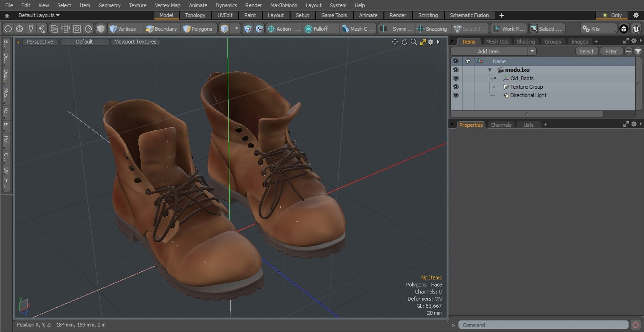The height and width of the screenshot is (332, 644).
Task: Click the Select button in Items panel
Action: pyautogui.click(x=586, y=51)
